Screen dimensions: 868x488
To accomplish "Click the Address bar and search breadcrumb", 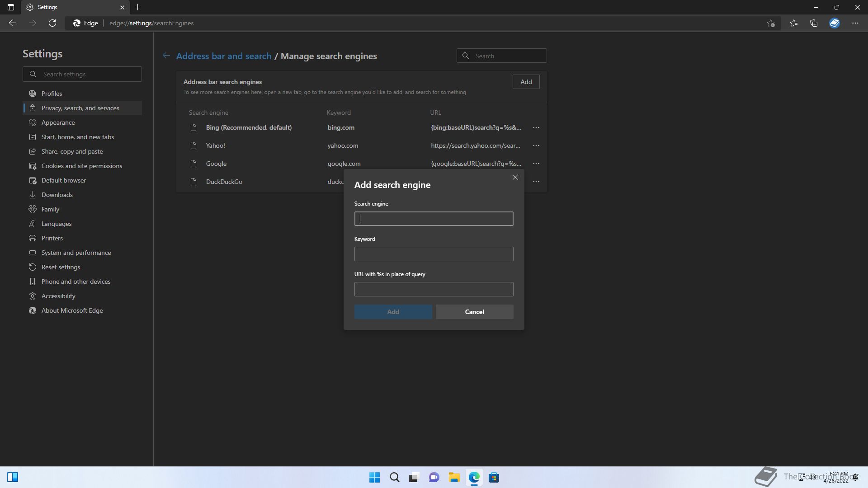I will (224, 56).
